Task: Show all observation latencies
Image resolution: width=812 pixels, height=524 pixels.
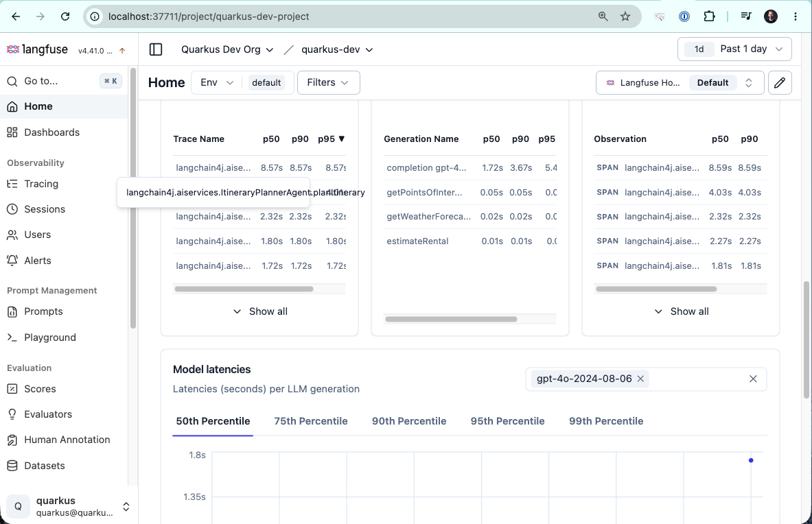Action: point(681,311)
